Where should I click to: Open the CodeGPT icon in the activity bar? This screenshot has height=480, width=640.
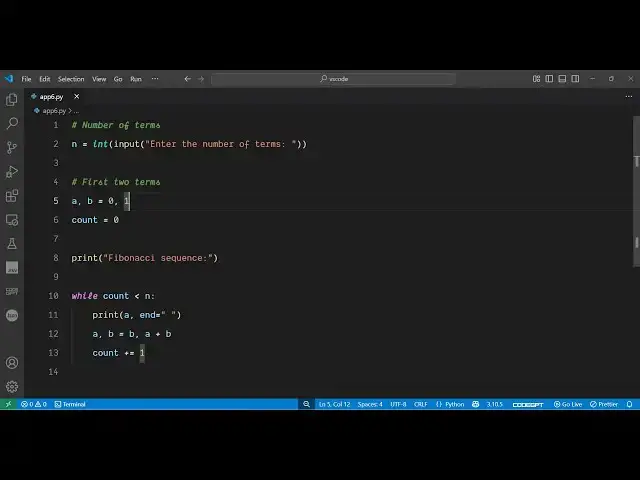tap(12, 291)
